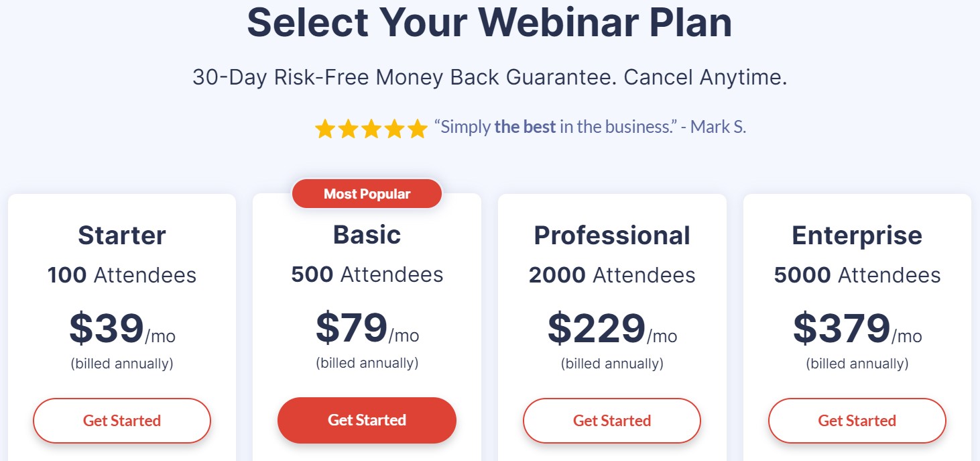
Task: Click the third gold star icon
Action: pos(371,128)
